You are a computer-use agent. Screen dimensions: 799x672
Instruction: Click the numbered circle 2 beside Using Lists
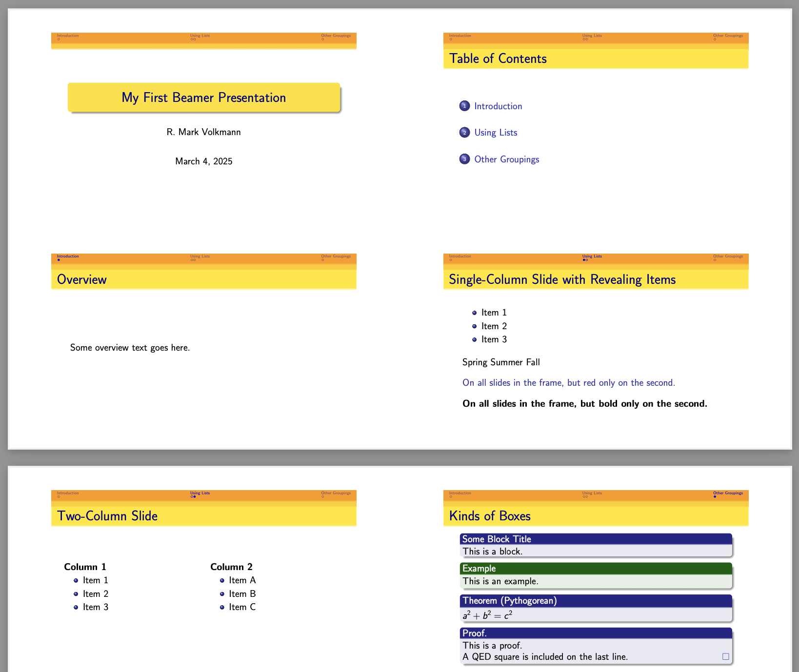464,132
